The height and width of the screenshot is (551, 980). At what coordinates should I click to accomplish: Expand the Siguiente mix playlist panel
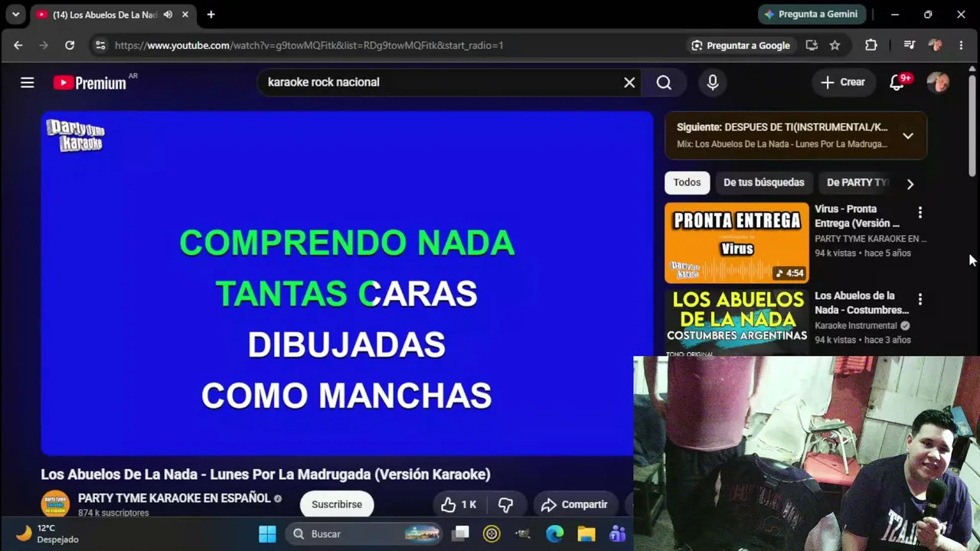pos(907,135)
